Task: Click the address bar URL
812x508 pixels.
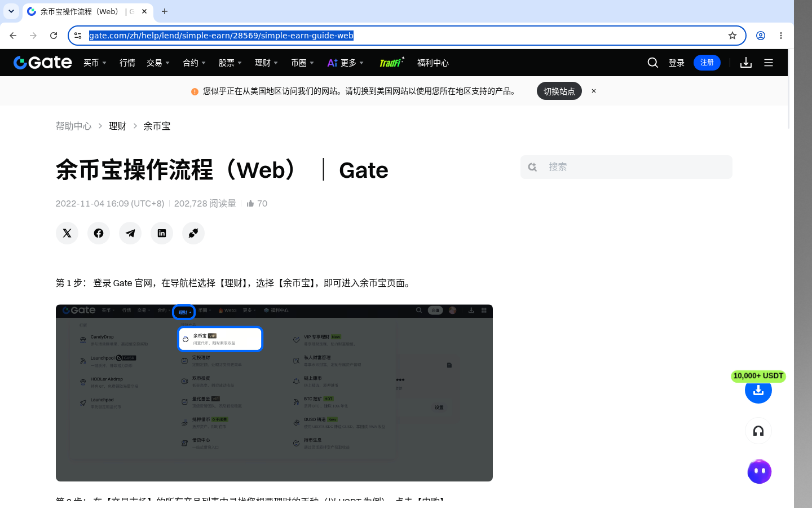Action: pyautogui.click(x=221, y=36)
